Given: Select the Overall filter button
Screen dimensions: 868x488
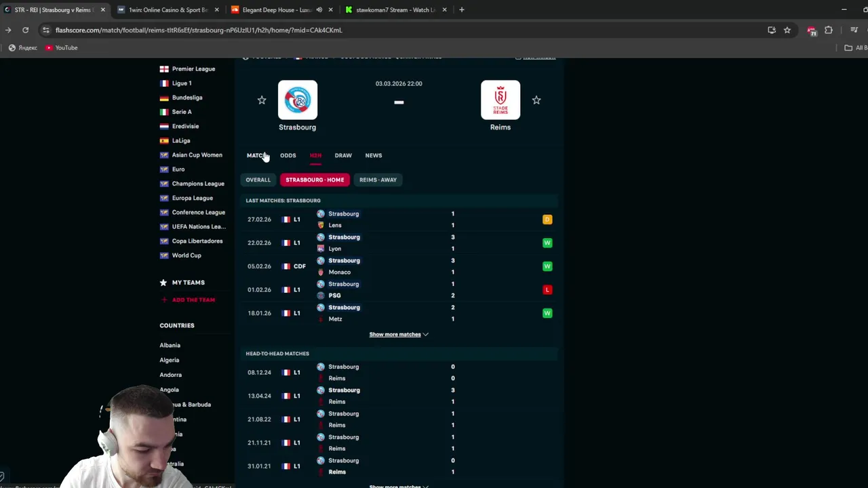Looking at the screenshot, I should coord(258,180).
